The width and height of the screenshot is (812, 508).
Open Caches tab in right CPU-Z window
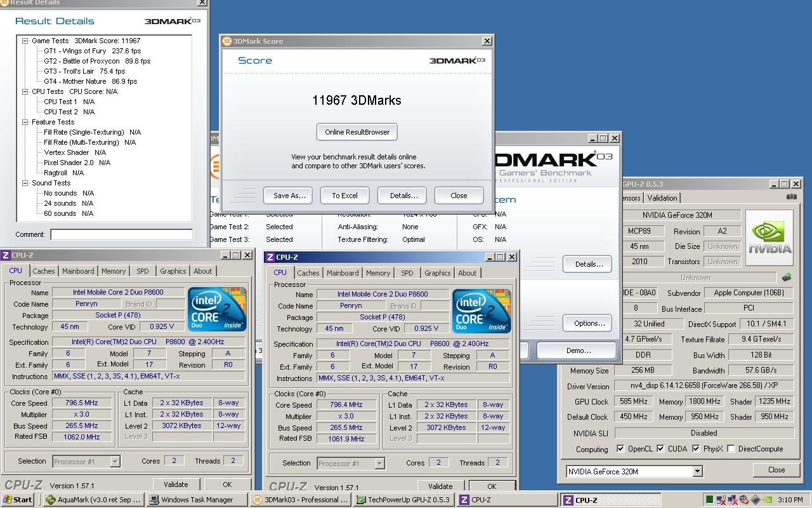pos(308,273)
